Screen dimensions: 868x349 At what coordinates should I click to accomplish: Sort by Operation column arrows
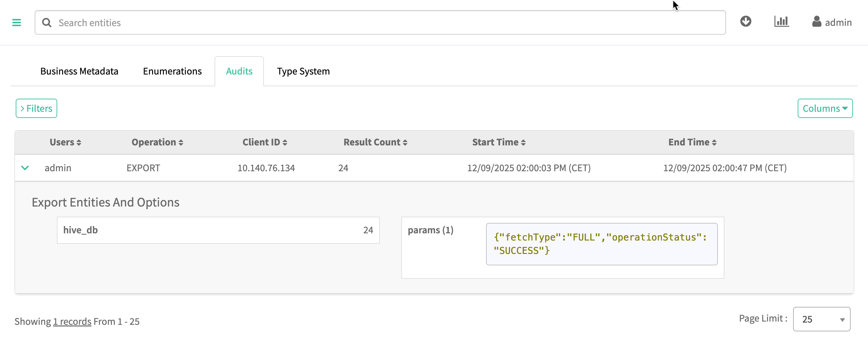181,143
